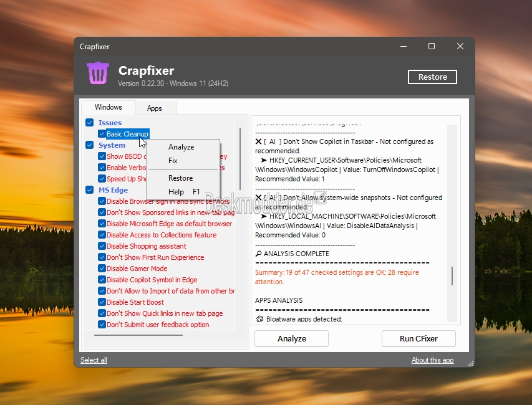The image size is (532, 405).
Task: Close the Crapfixer window
Action: coord(460,47)
